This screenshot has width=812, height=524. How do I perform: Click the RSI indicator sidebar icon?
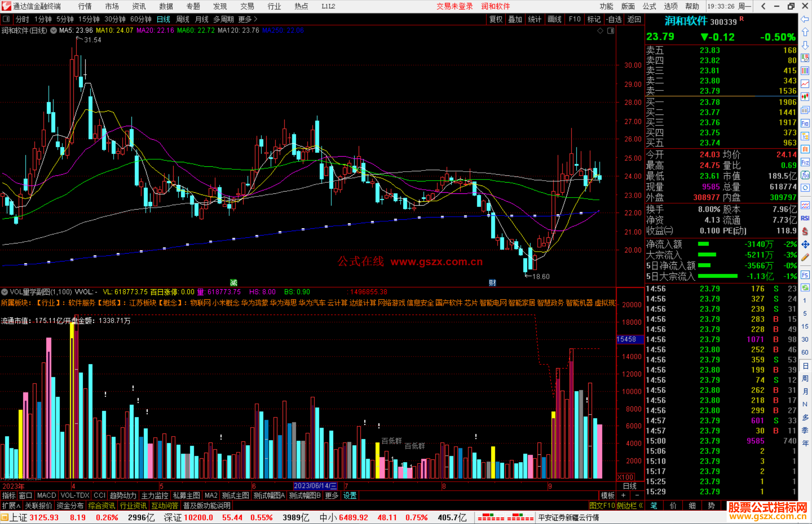click(805, 218)
